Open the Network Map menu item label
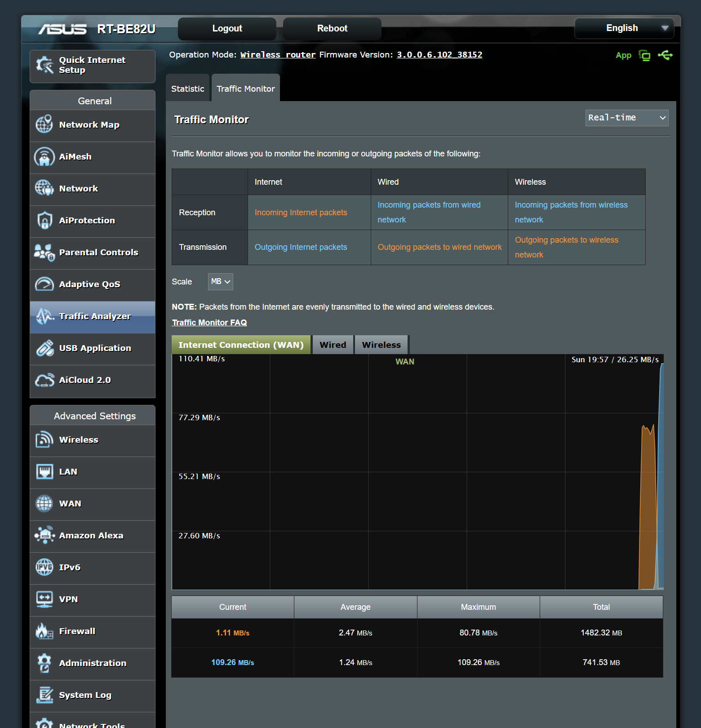Image resolution: width=701 pixels, height=728 pixels. pyautogui.click(x=89, y=124)
